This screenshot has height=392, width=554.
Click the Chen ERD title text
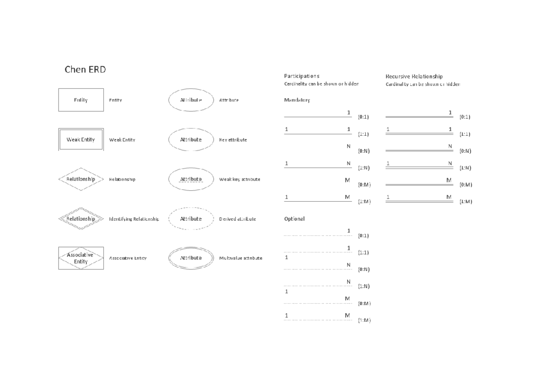tap(85, 70)
